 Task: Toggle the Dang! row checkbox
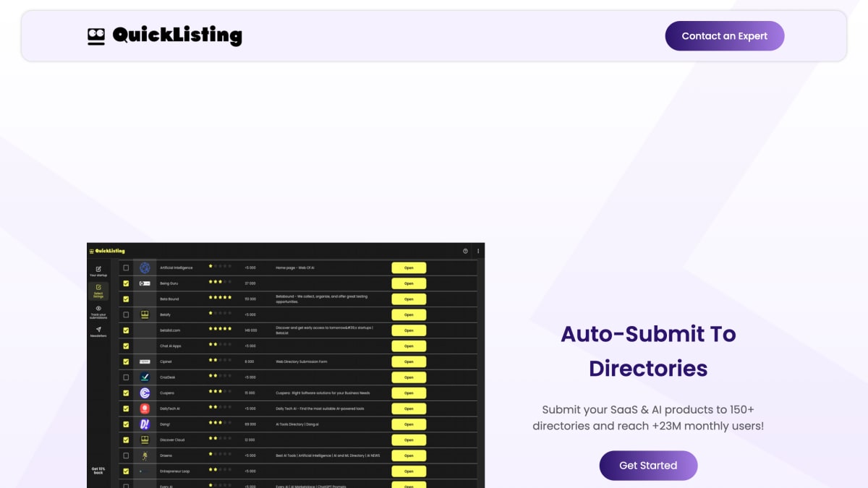126,424
